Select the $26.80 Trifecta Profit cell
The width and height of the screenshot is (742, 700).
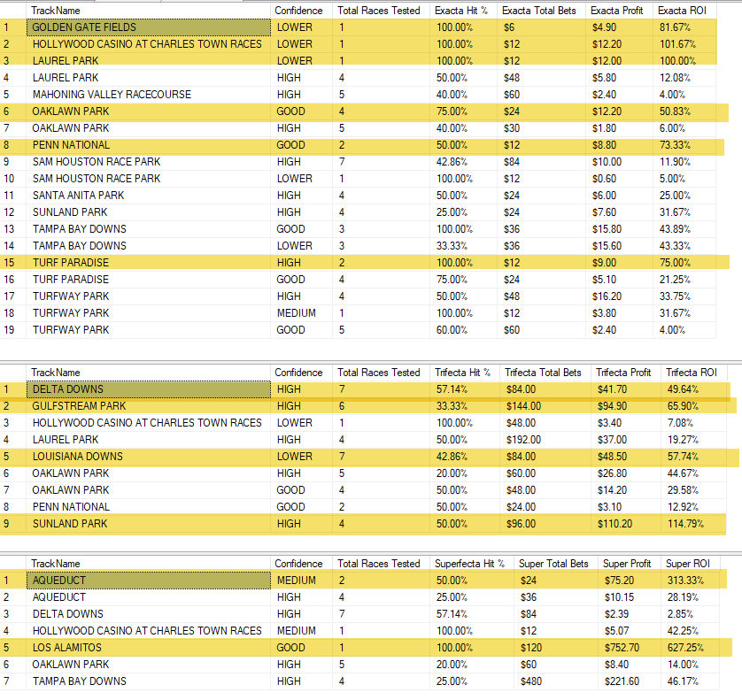pos(626,473)
